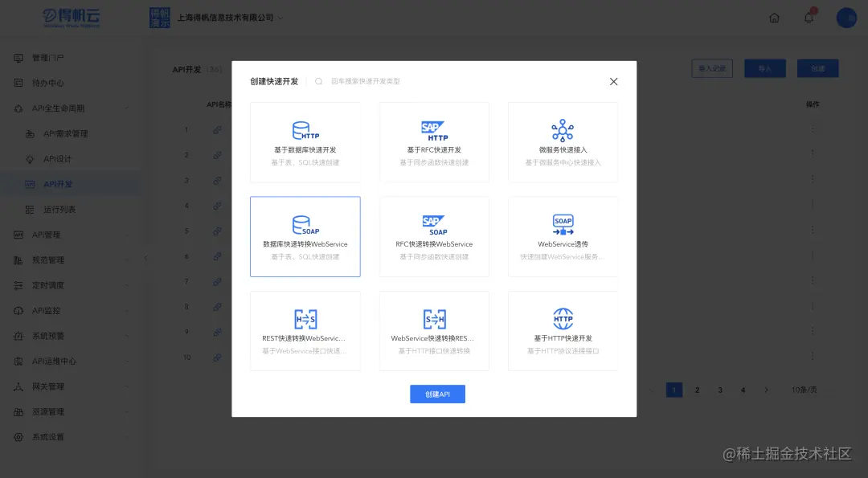Go to API设计 menu item
The height and width of the screenshot is (478, 868).
58,159
